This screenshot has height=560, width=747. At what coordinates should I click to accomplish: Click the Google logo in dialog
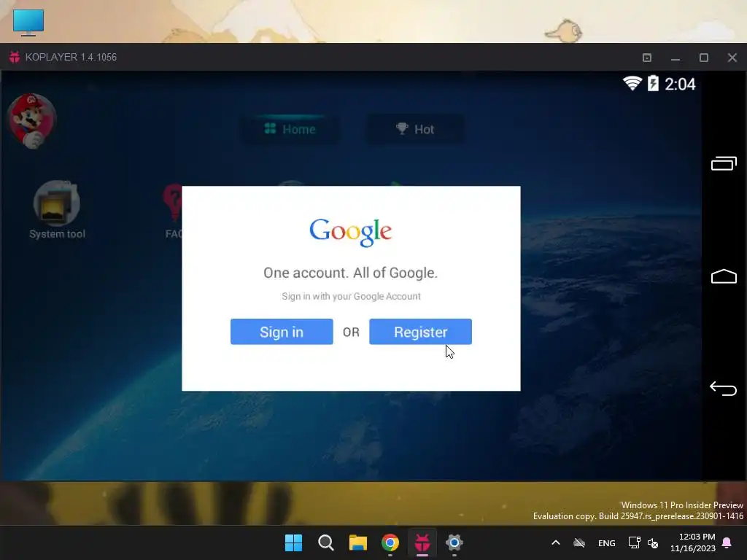click(x=351, y=233)
